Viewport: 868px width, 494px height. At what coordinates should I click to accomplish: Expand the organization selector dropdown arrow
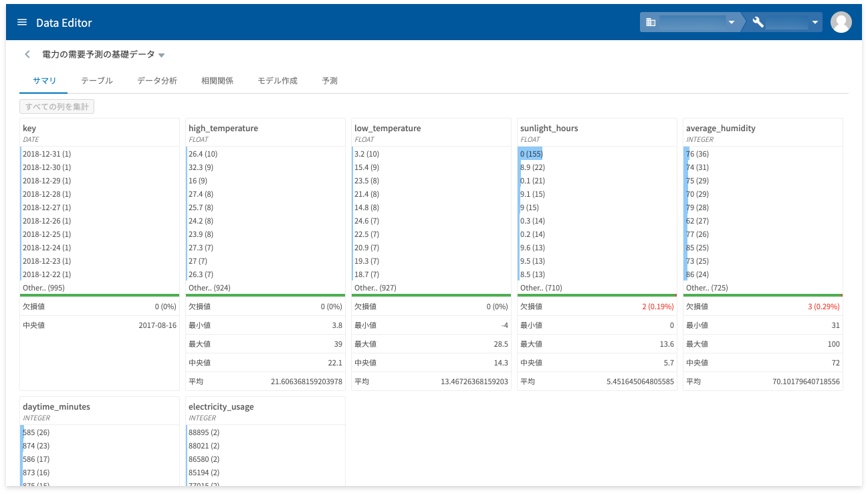pos(731,23)
